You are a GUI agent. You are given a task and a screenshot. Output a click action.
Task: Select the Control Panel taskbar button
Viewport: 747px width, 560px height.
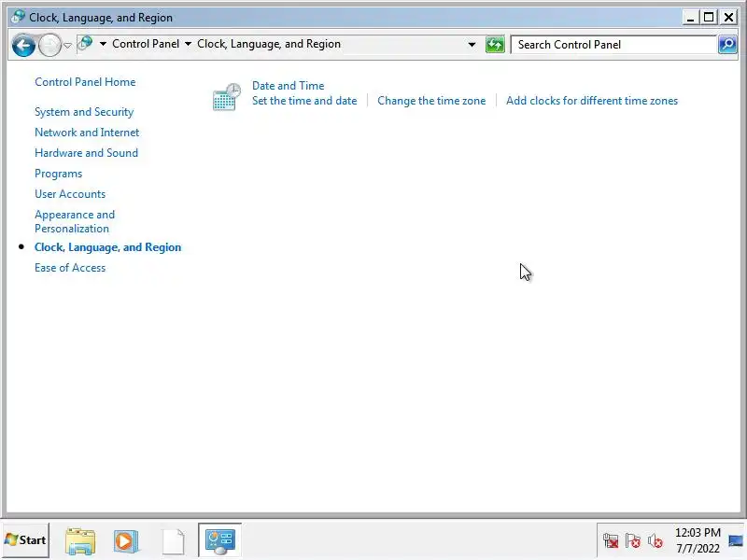click(219, 540)
